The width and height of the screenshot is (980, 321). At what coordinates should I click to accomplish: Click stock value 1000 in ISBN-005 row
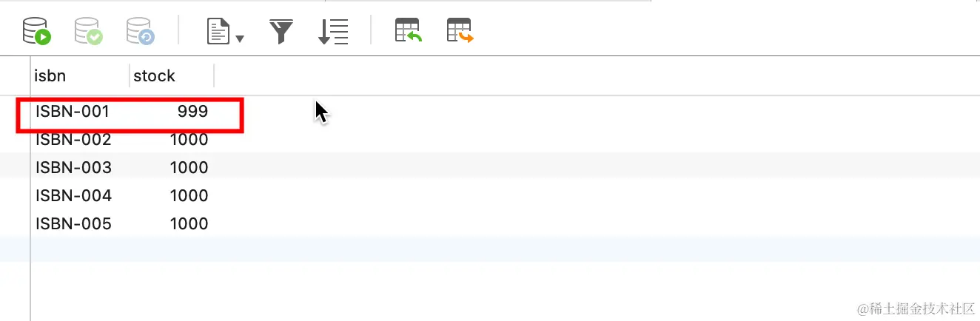(189, 224)
